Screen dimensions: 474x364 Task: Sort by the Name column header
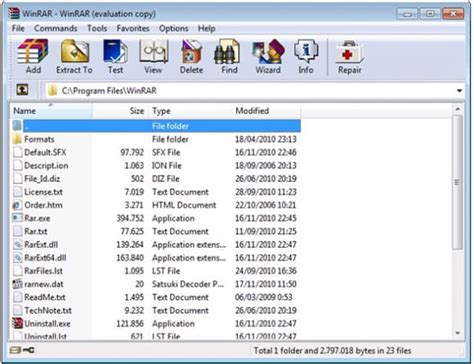(51, 111)
